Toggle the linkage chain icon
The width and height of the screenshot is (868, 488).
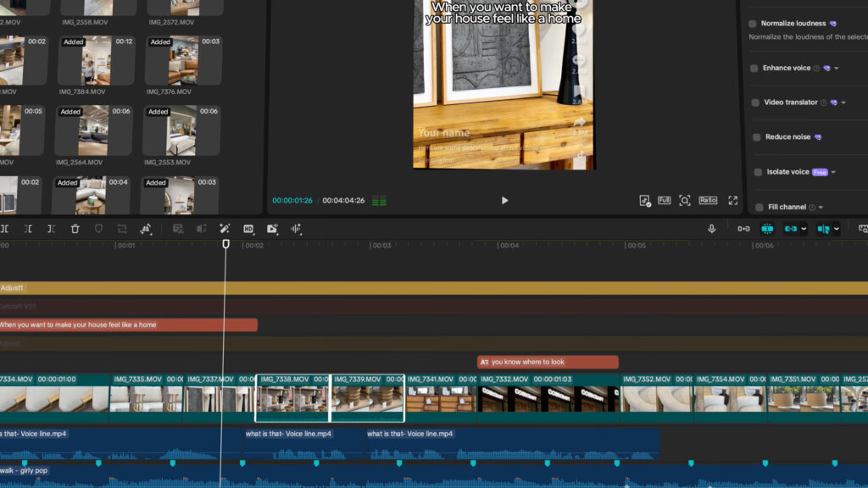tap(791, 229)
